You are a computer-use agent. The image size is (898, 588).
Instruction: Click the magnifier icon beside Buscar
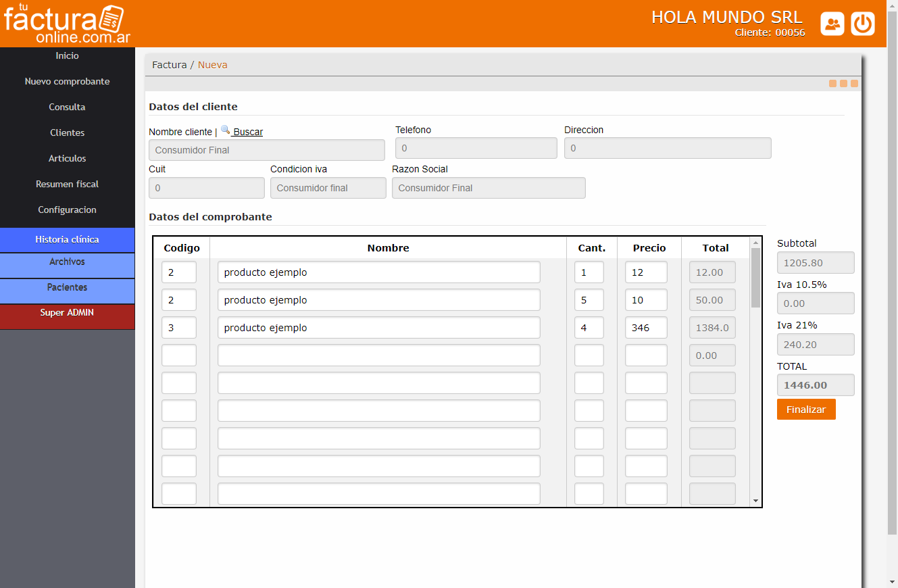(225, 130)
